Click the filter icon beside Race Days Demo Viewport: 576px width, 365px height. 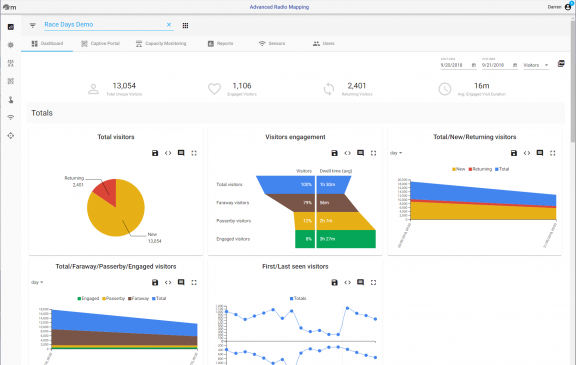click(x=33, y=25)
